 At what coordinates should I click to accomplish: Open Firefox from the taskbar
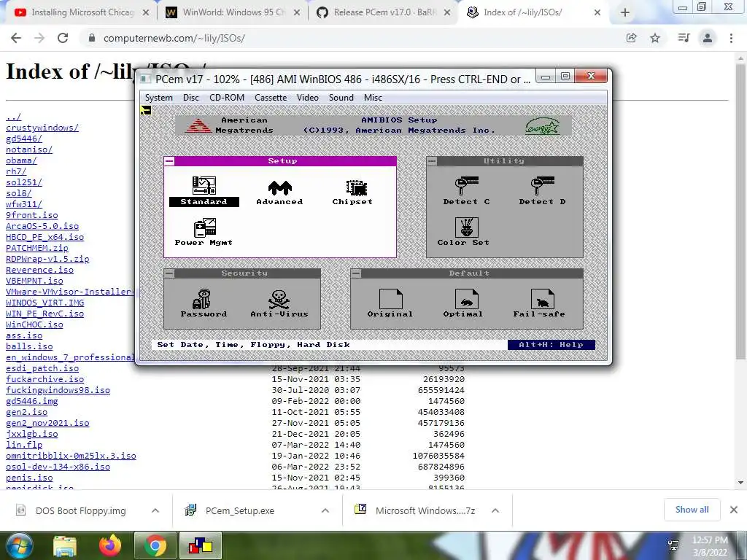point(110,545)
